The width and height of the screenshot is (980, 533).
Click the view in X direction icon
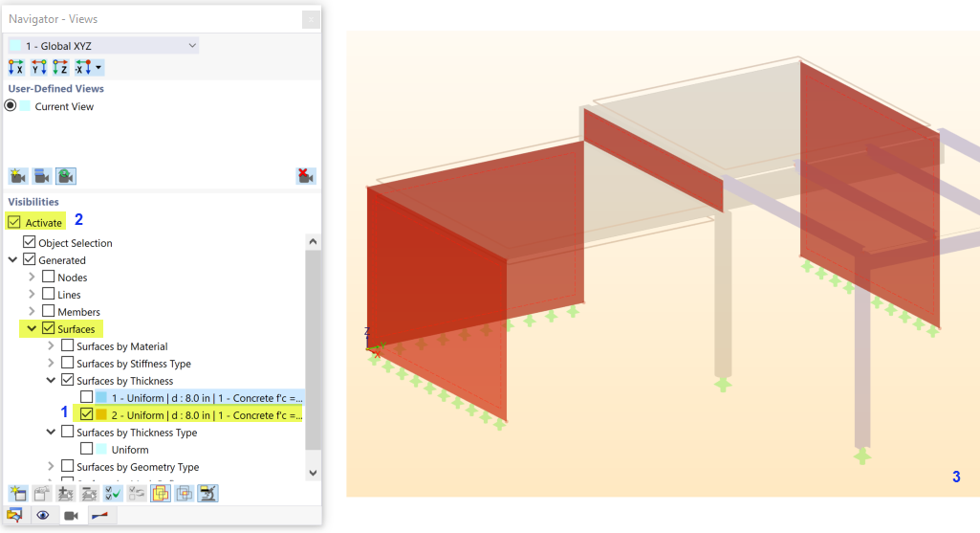[16, 67]
